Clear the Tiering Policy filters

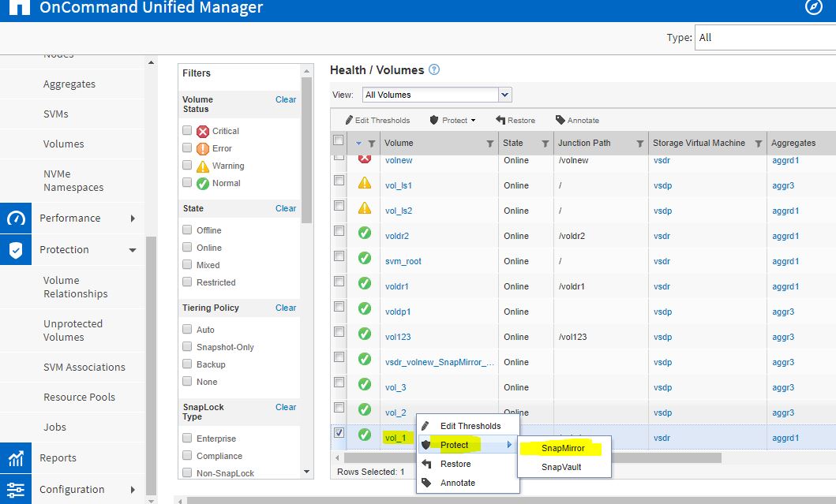(x=285, y=308)
